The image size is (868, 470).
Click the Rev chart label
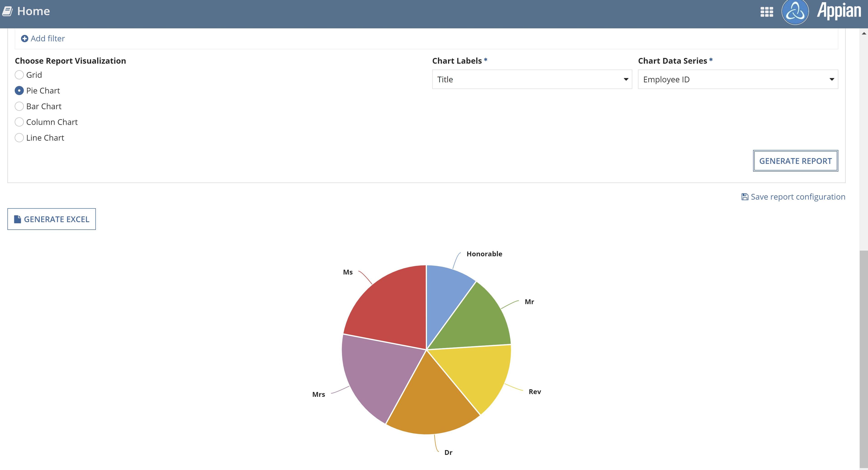click(x=535, y=392)
